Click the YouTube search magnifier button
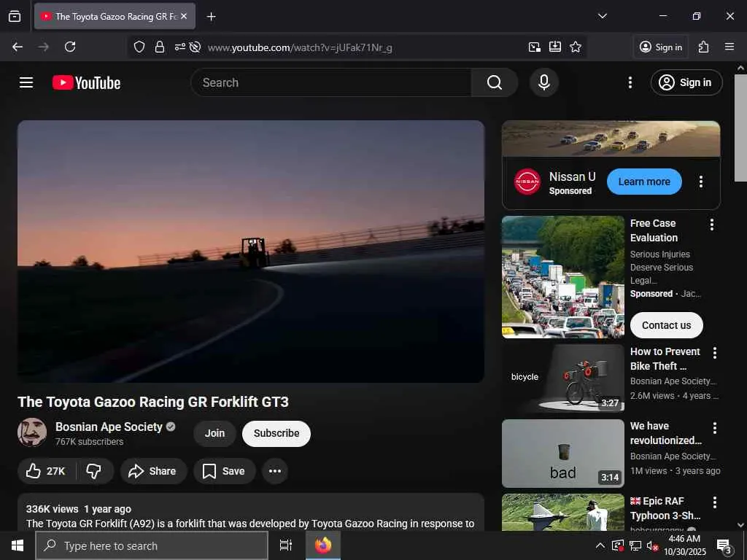The image size is (747, 560). click(495, 82)
